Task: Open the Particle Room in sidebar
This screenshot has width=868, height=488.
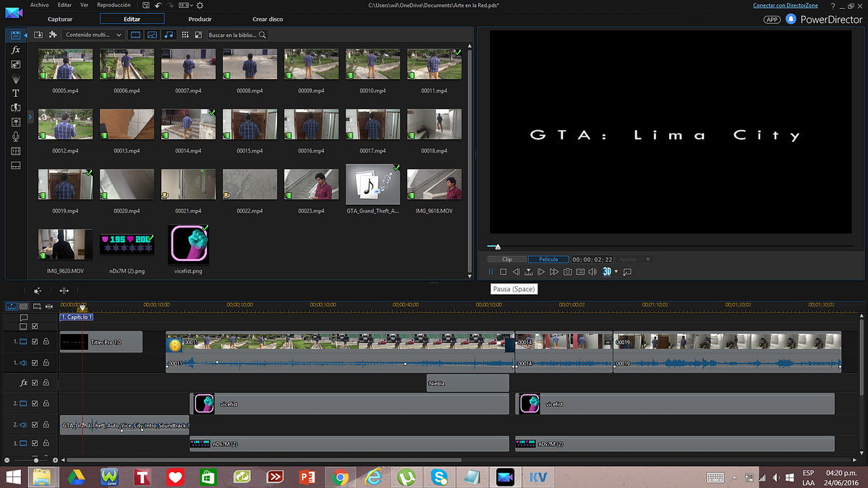Action: 15,79
